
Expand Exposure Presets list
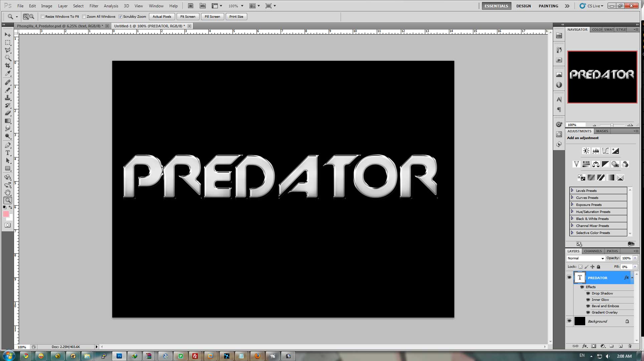point(572,205)
